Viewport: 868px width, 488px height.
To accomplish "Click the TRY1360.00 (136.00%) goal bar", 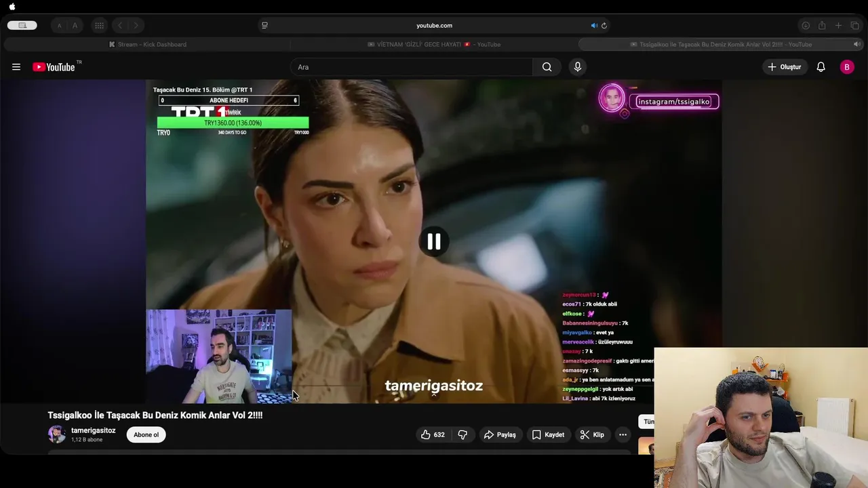I will point(233,123).
